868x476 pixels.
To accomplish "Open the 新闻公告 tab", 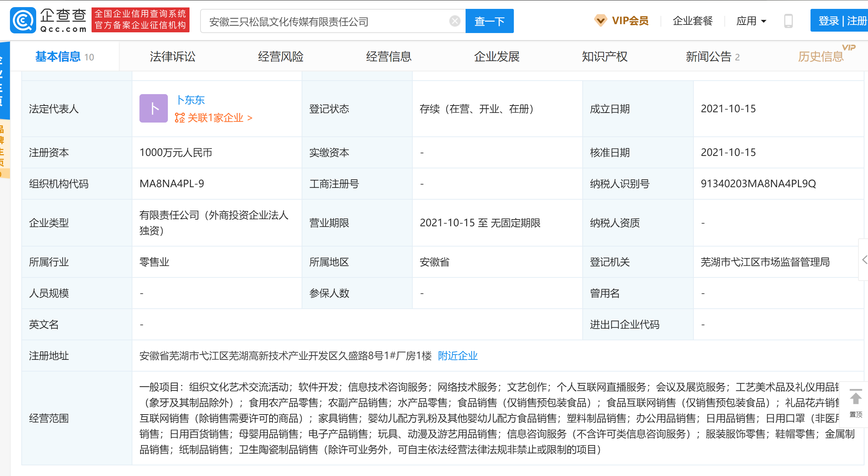I will (713, 56).
